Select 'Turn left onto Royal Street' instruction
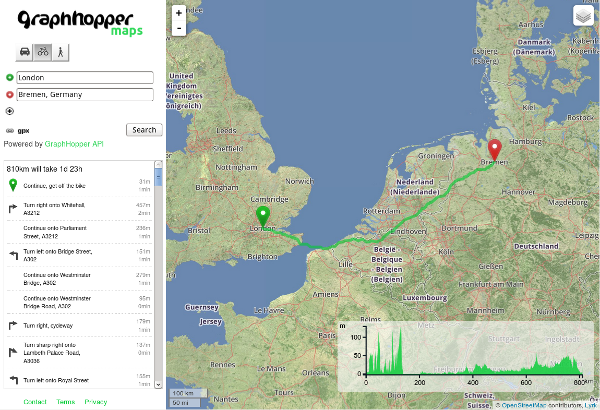 pos(78,380)
